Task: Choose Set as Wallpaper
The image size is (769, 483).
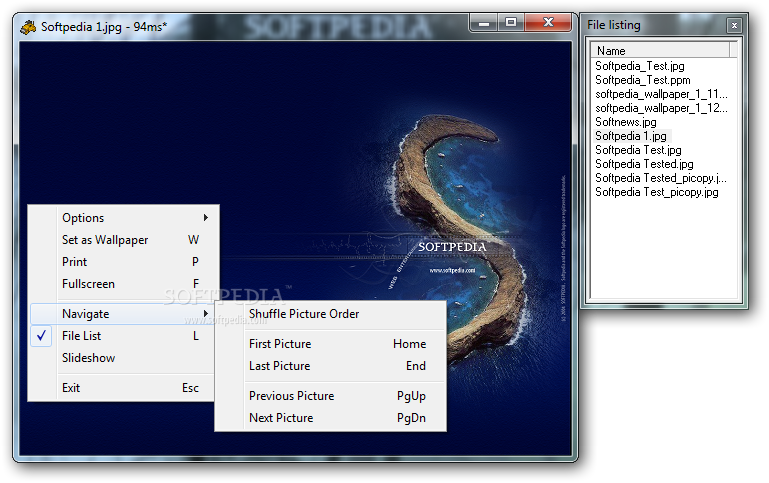Action: (123, 240)
